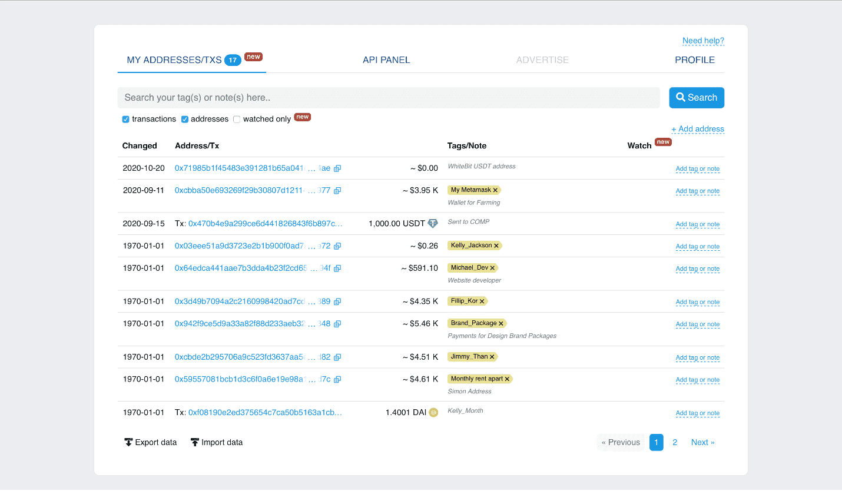
Task: Remove the Brand_Package tag
Action: (x=501, y=323)
